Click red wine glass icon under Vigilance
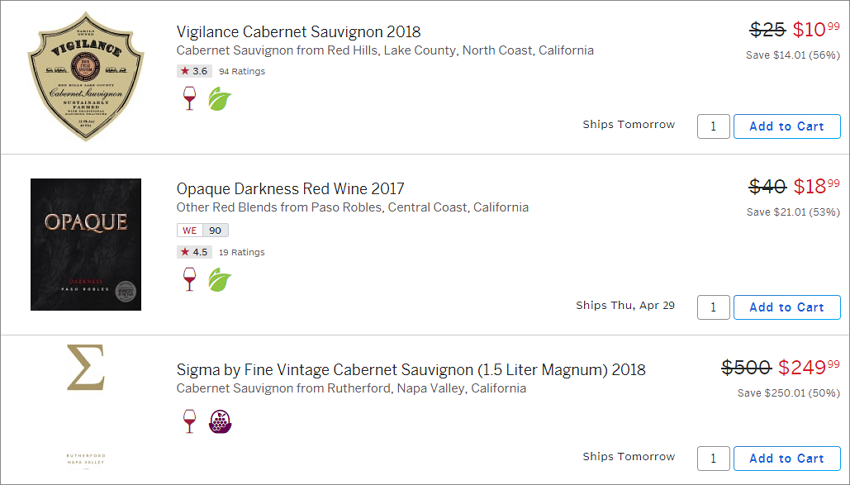Viewport: 850px width, 485px height. pos(189,99)
